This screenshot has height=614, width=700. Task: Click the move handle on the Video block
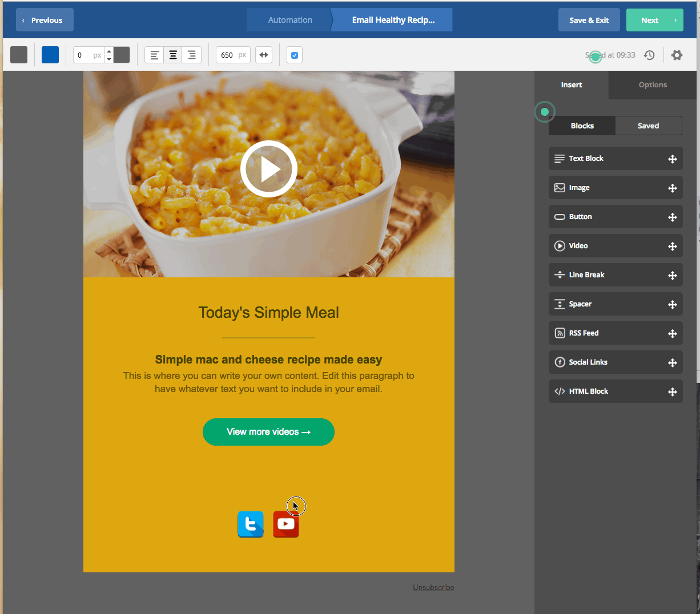[672, 246]
